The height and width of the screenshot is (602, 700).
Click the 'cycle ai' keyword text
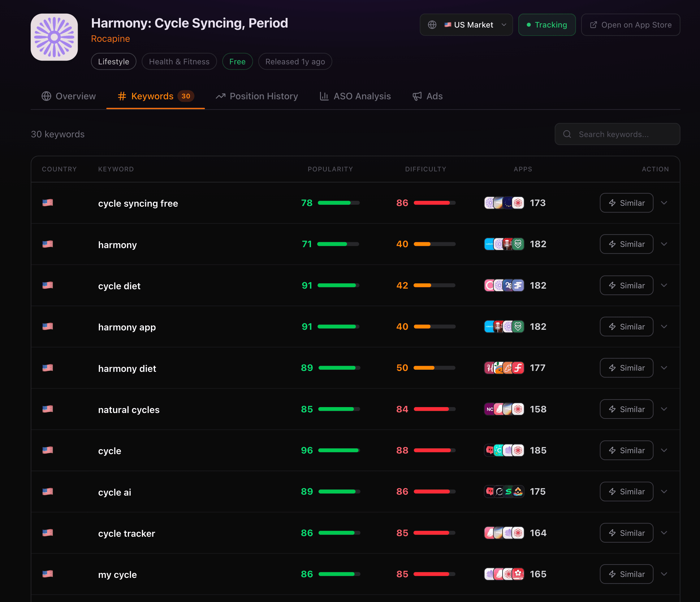[115, 492]
